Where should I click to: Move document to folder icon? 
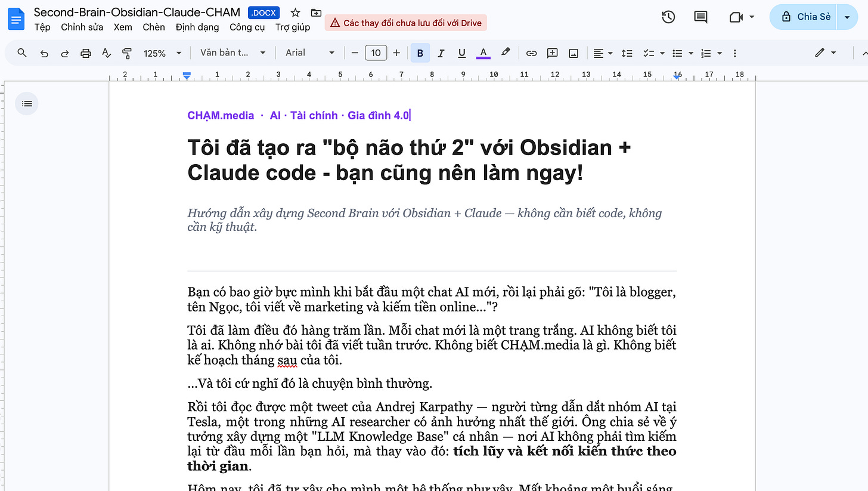[316, 13]
